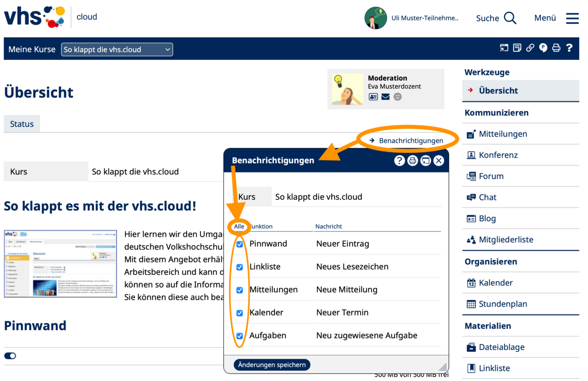This screenshot has width=588, height=381.
Task: Click the envelope icon to mail Eva Musterdozent
Action: pyautogui.click(x=386, y=97)
